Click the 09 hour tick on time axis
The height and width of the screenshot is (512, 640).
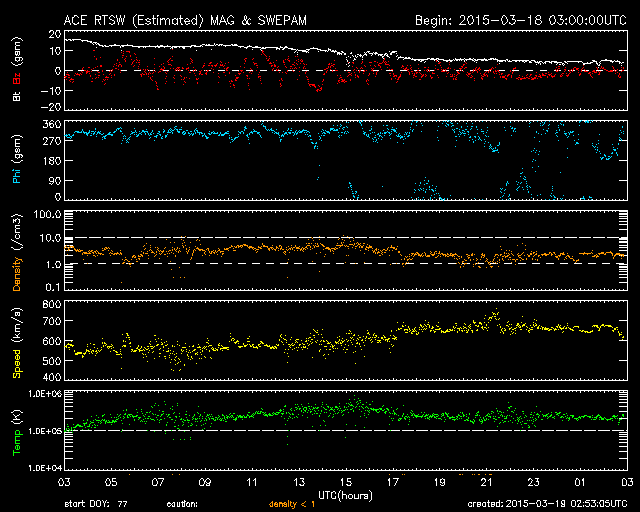[204, 482]
